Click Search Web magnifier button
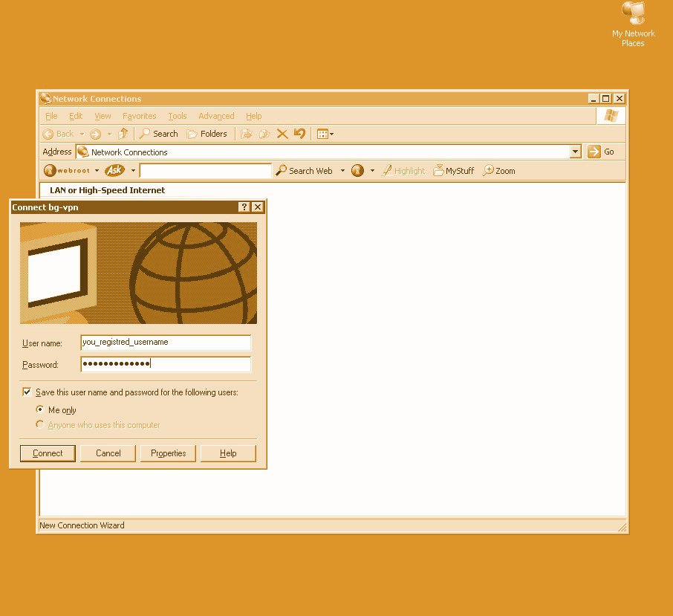 [x=305, y=170]
